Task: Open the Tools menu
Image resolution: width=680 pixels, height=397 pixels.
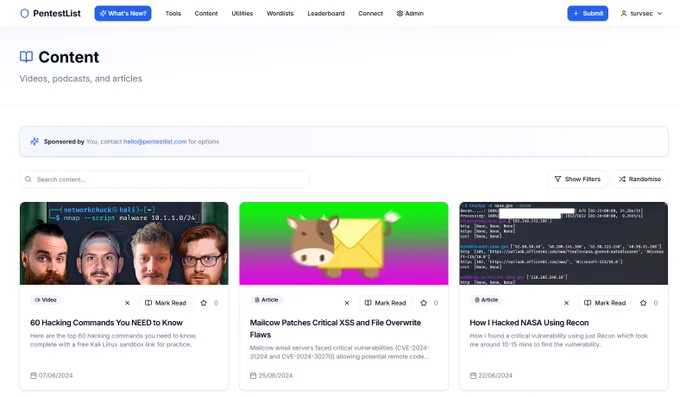Action: click(x=173, y=13)
